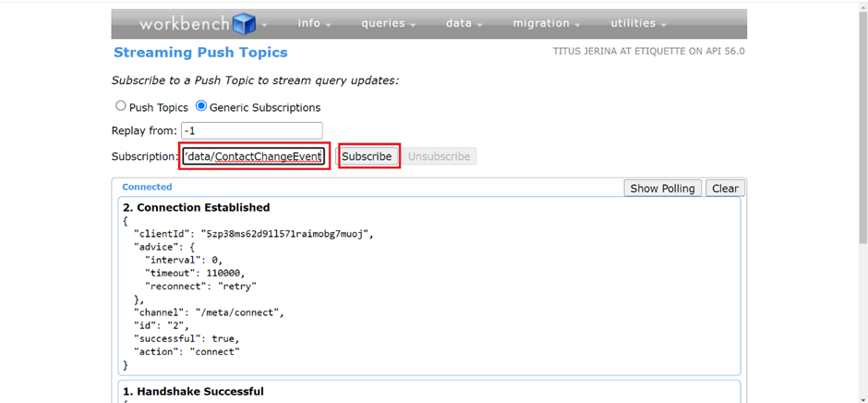Image resolution: width=868 pixels, height=403 pixels.
Task: Open the info menu
Action: [x=315, y=23]
